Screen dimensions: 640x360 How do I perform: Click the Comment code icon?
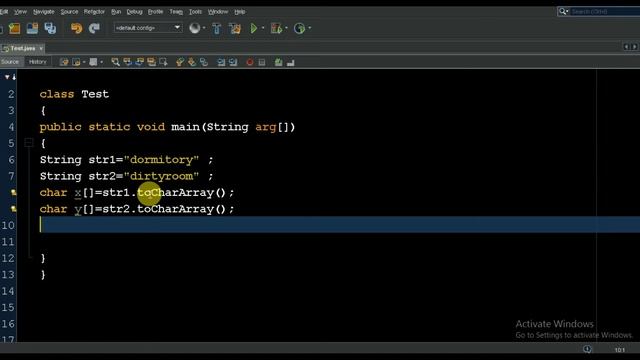point(278,62)
